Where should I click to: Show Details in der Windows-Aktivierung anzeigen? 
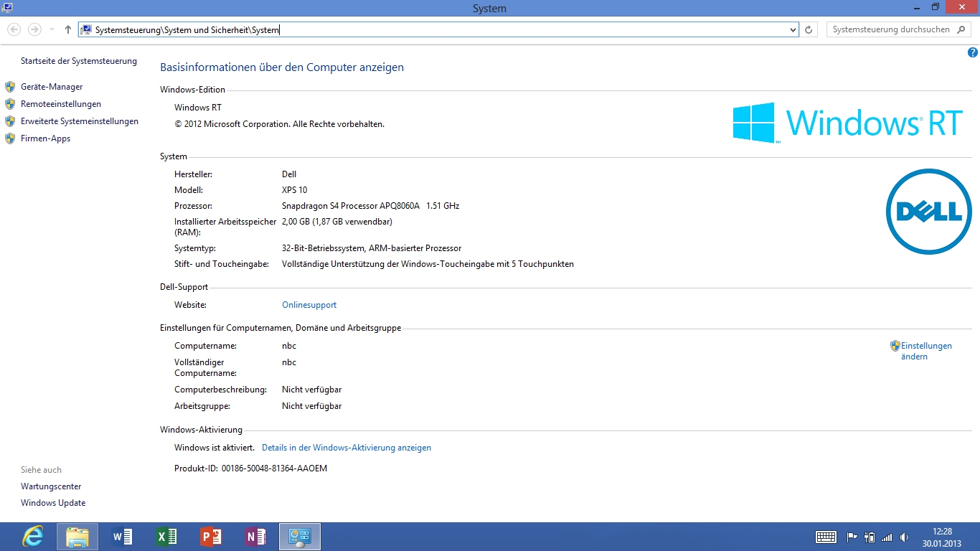[347, 448]
